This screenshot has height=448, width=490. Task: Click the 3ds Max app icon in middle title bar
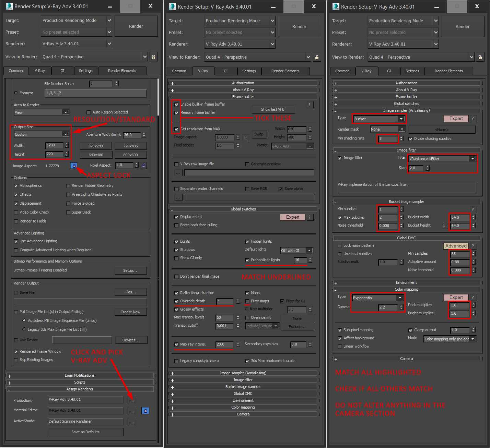(172, 6)
